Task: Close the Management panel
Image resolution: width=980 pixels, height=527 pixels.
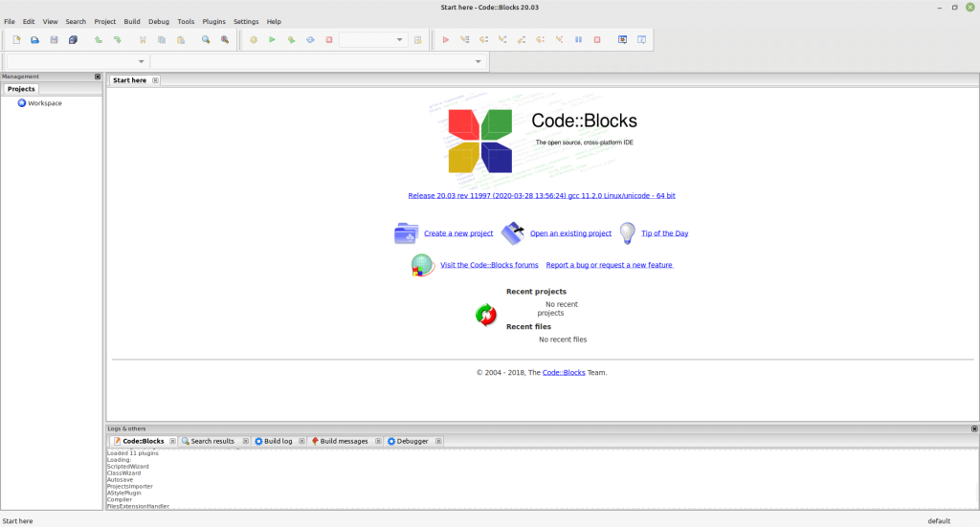Action: (x=98, y=77)
